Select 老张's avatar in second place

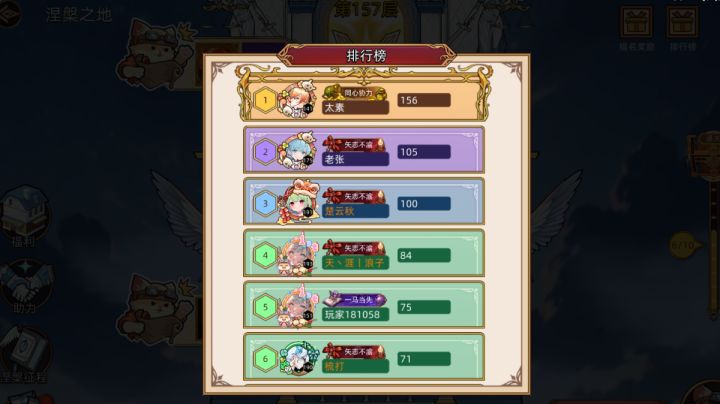(x=298, y=151)
